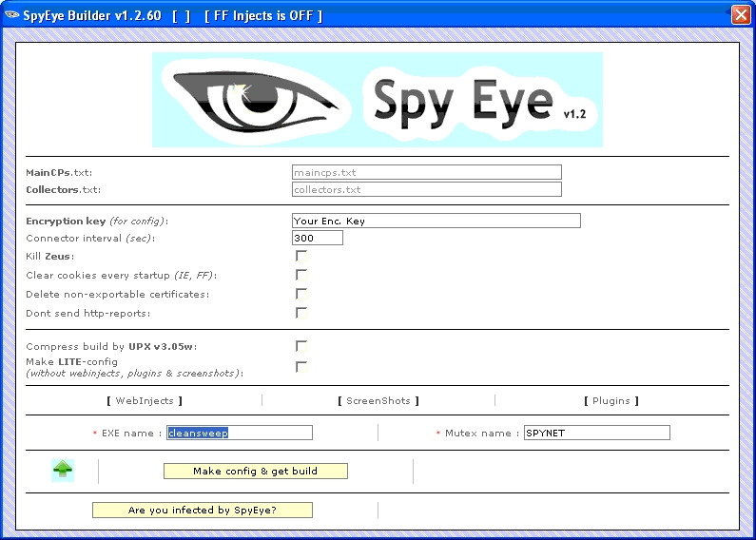
Task: Enable Compress build by UPX checkbox
Action: [x=301, y=346]
